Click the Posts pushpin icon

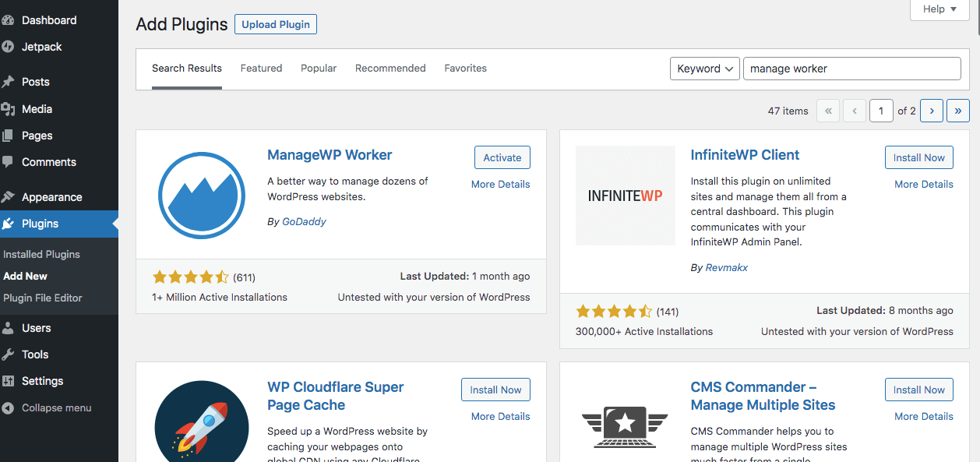8,82
